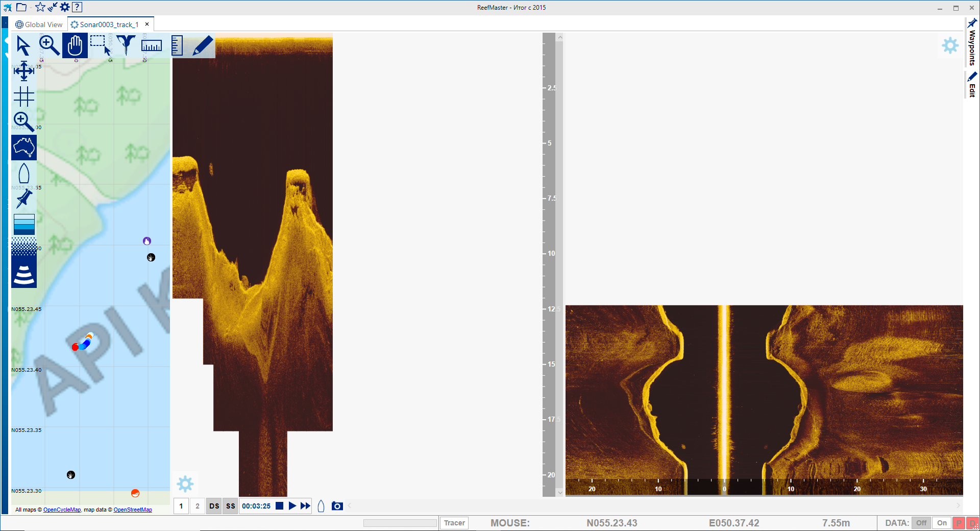Choose the rectangle selection tool
980x531 pixels.
tap(100, 45)
